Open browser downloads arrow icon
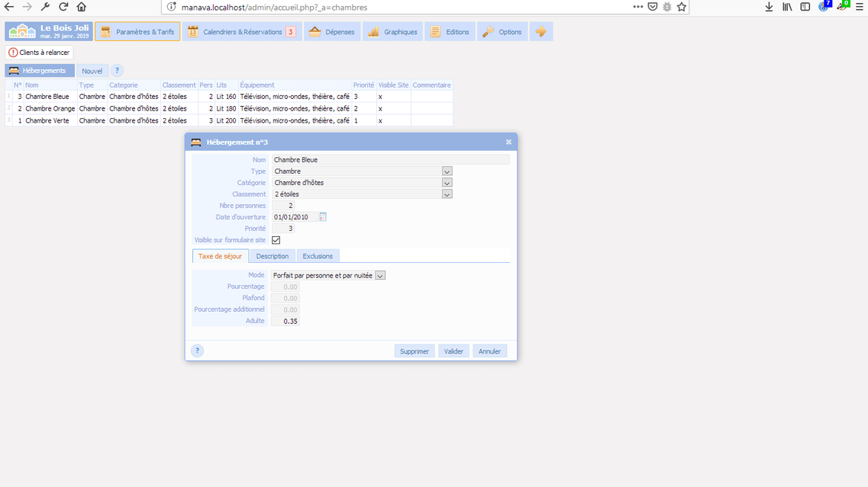Image resolution: width=868 pixels, height=487 pixels. coord(769,7)
